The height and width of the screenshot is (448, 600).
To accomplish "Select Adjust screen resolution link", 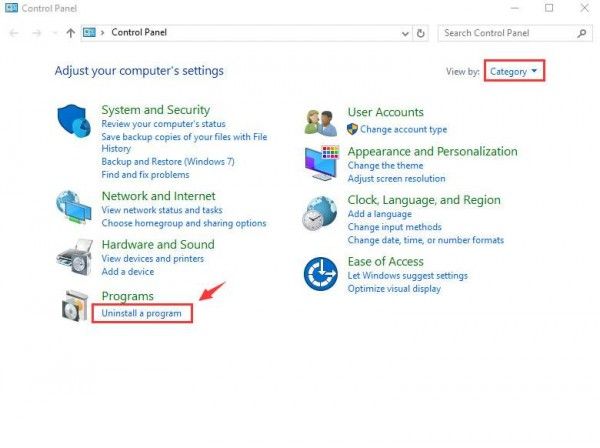I will (396, 178).
